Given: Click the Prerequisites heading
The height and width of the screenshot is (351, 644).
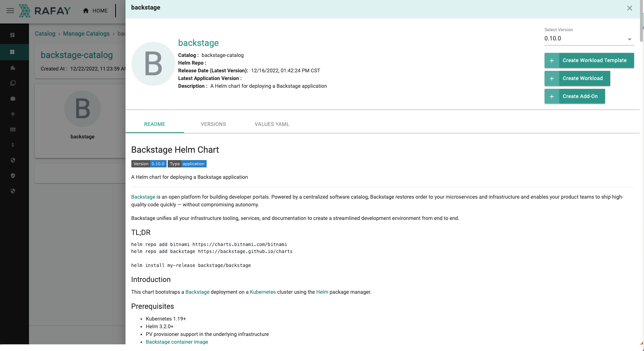Looking at the screenshot, I should click(x=153, y=306).
